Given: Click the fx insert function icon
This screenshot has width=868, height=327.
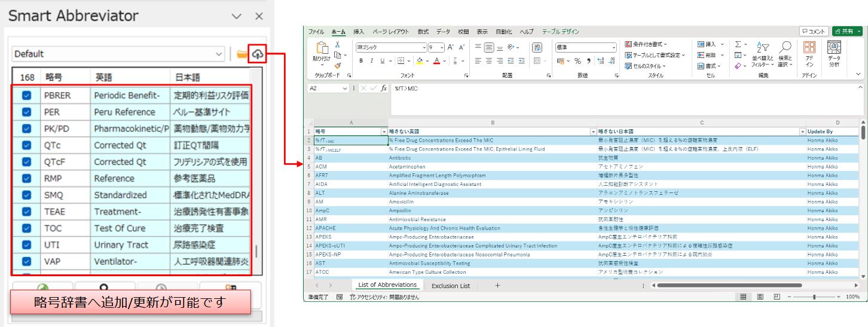Looking at the screenshot, I should tap(384, 88).
